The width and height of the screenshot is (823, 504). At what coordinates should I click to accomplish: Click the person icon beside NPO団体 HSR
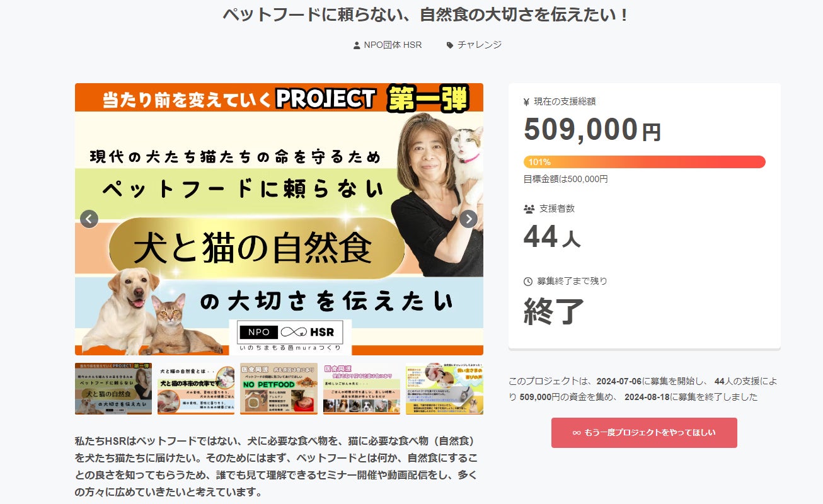[357, 45]
